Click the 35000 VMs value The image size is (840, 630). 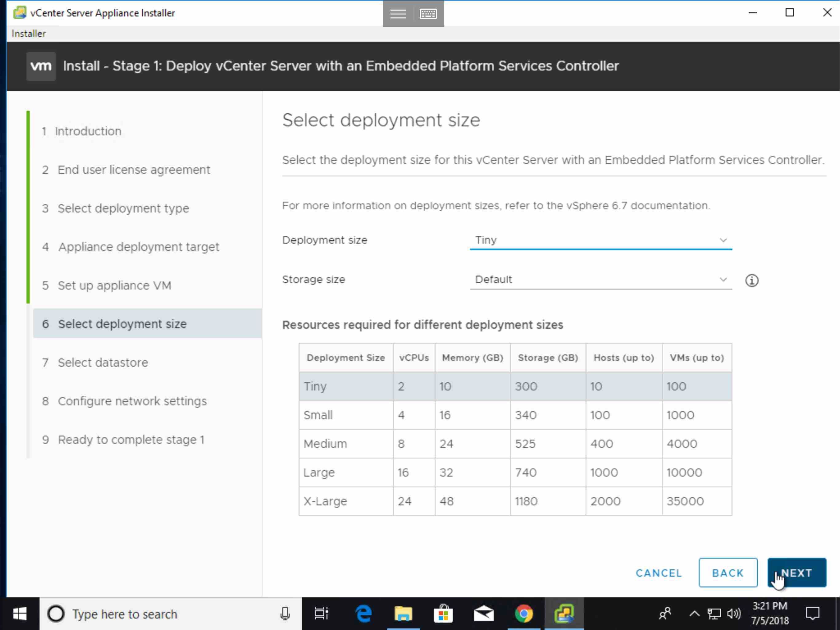[x=685, y=501]
